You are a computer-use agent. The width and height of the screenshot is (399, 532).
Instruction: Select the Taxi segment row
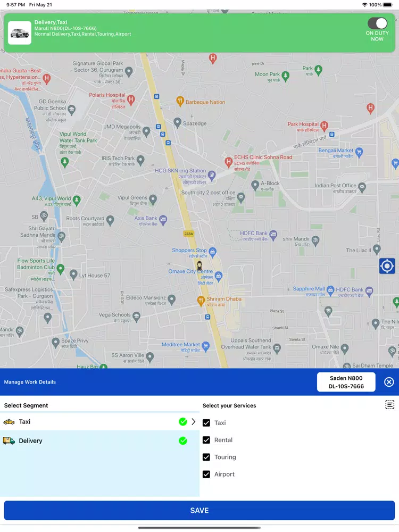[x=100, y=422]
